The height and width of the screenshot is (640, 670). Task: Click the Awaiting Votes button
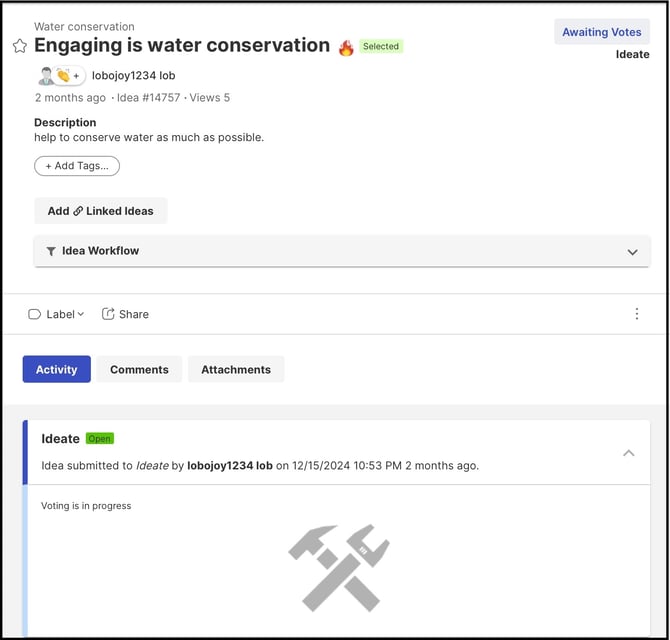(601, 32)
